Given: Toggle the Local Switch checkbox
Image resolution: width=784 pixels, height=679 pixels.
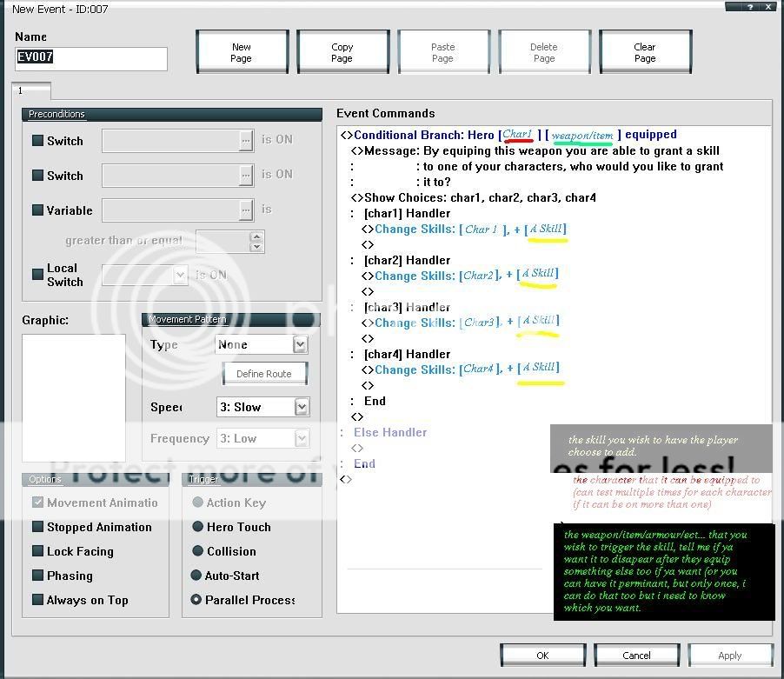Looking at the screenshot, I should coord(38,275).
